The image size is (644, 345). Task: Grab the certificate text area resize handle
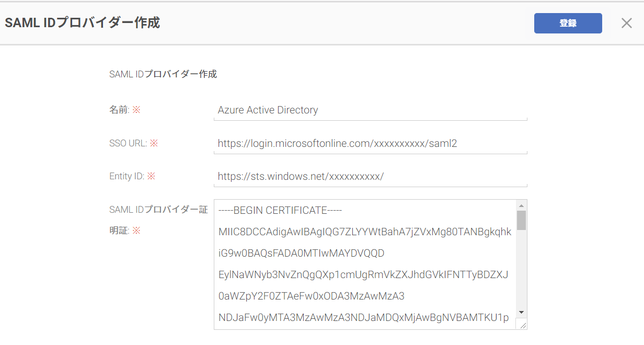pos(522,325)
